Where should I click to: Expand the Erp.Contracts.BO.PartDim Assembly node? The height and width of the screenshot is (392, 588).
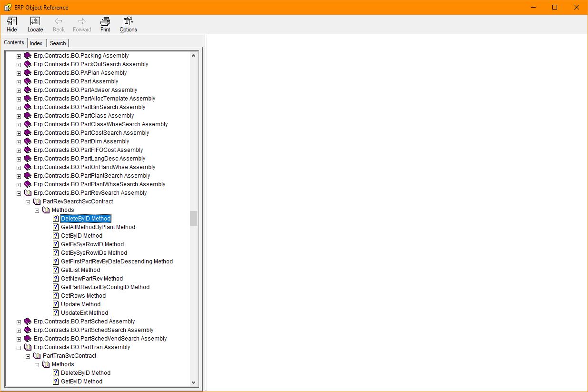(19, 142)
